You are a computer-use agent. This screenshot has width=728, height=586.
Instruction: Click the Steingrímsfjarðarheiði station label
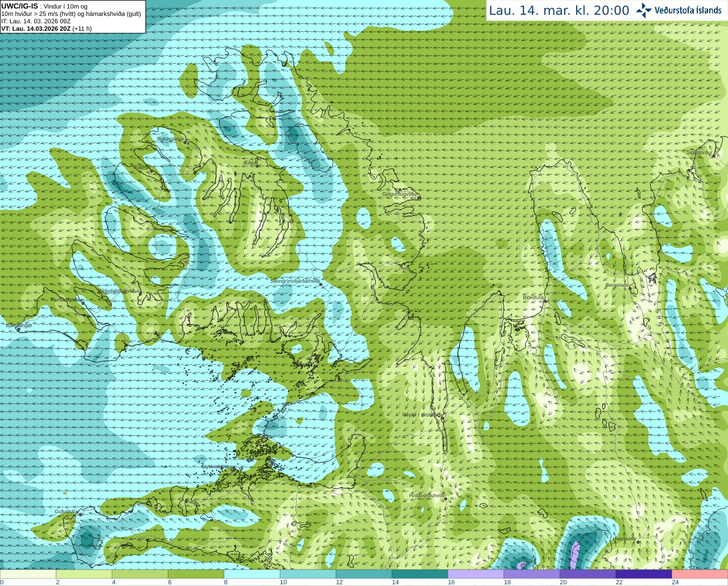pyautogui.click(x=295, y=281)
